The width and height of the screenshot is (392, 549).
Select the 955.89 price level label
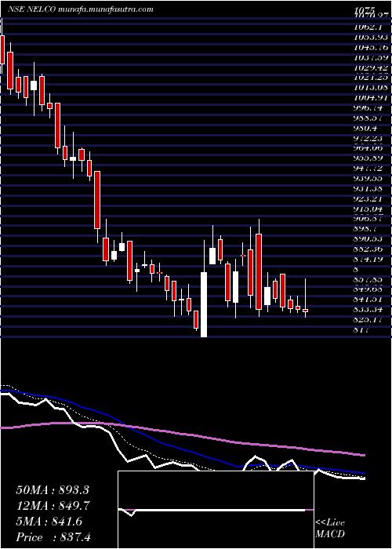pos(368,158)
